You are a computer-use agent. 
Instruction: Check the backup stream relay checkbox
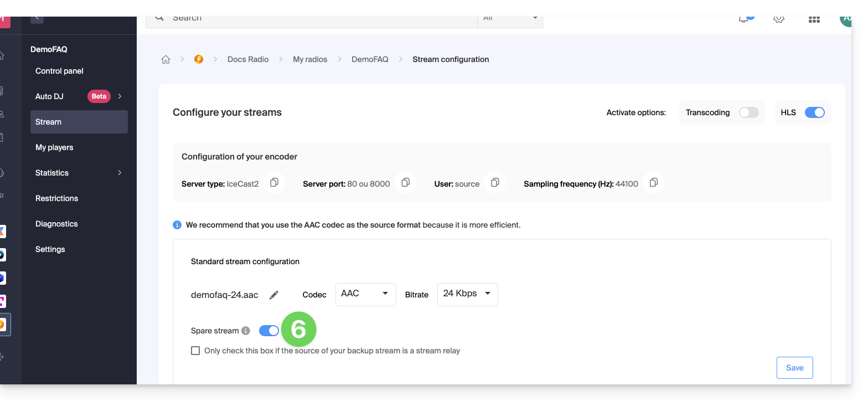click(195, 351)
